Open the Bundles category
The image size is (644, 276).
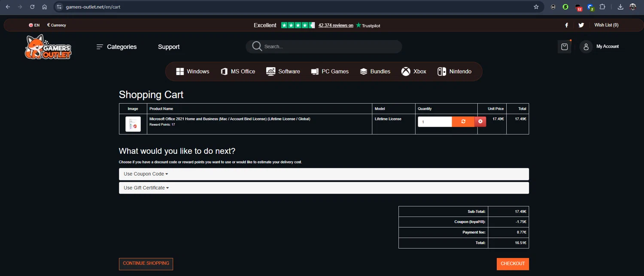pos(375,72)
